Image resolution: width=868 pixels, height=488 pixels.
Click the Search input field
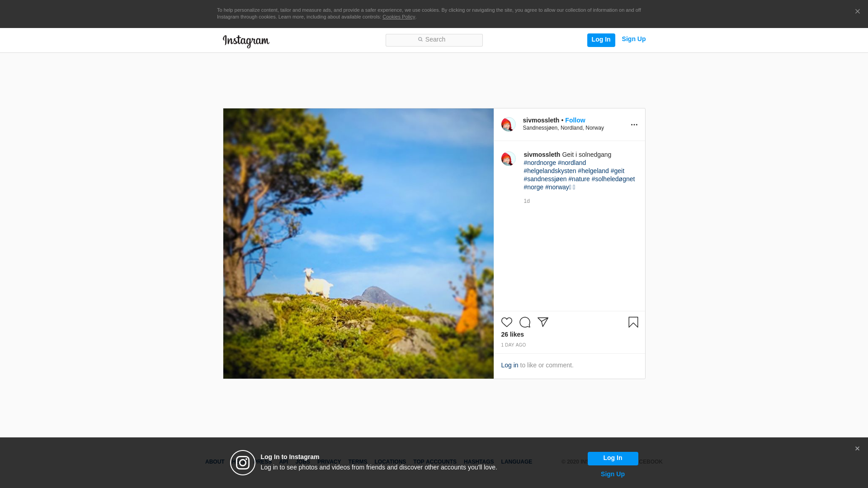click(x=434, y=40)
